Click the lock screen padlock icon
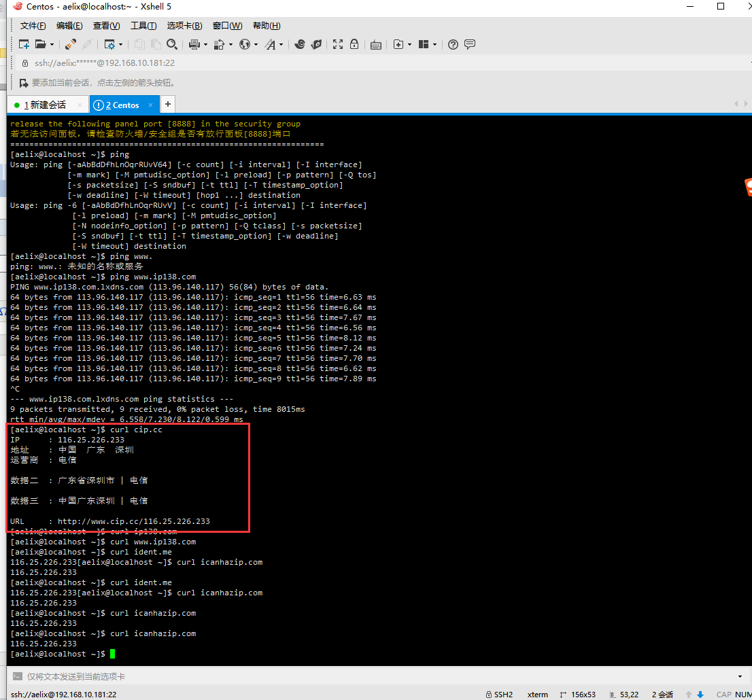The image size is (752, 700). [354, 45]
